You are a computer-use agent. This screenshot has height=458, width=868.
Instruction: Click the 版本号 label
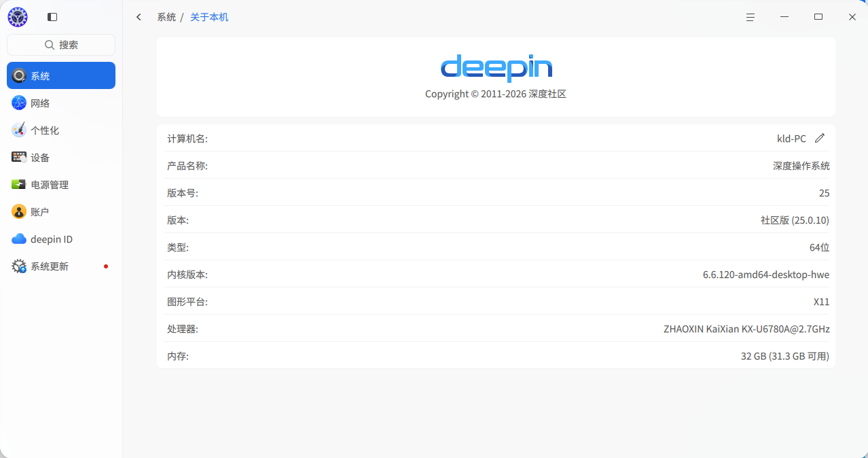(x=183, y=193)
